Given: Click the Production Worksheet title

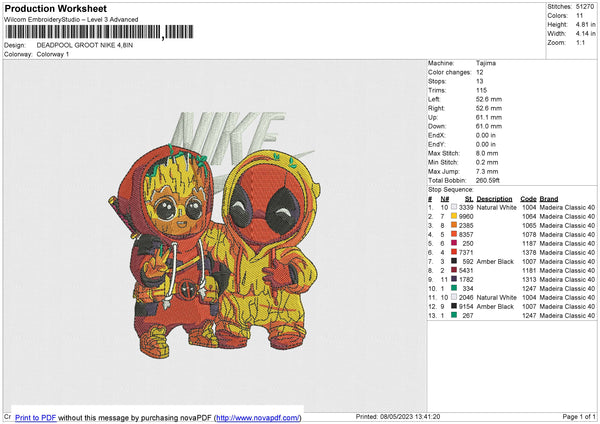Looking at the screenshot, I should tap(55, 8).
